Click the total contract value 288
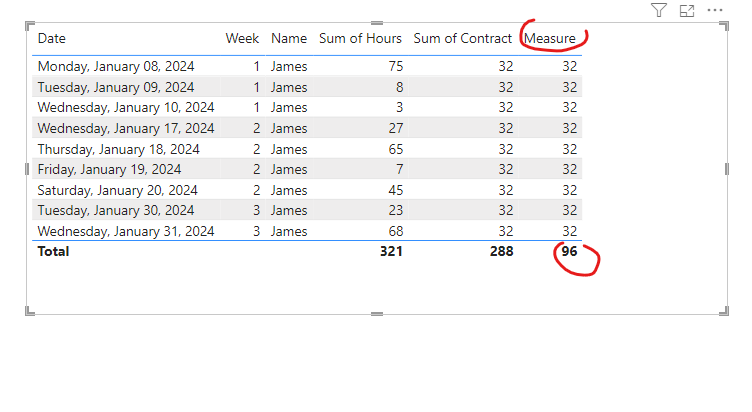This screenshot has height=412, width=752. 502,252
